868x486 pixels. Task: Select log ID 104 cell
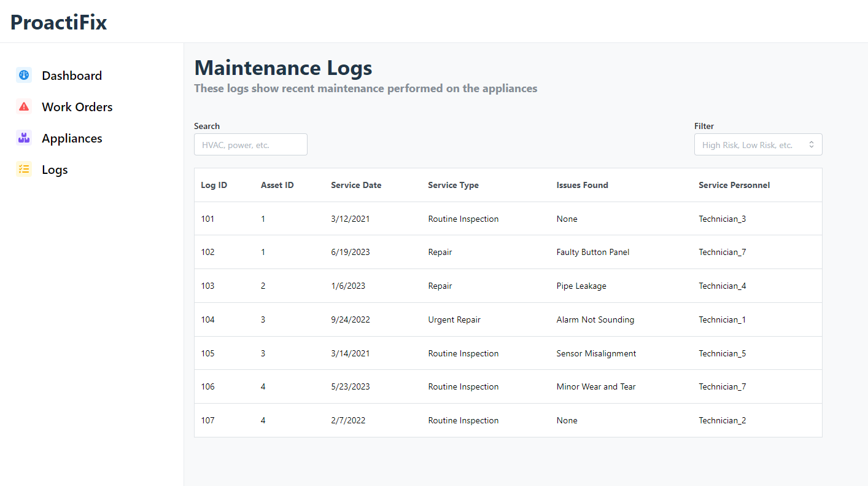tap(207, 319)
